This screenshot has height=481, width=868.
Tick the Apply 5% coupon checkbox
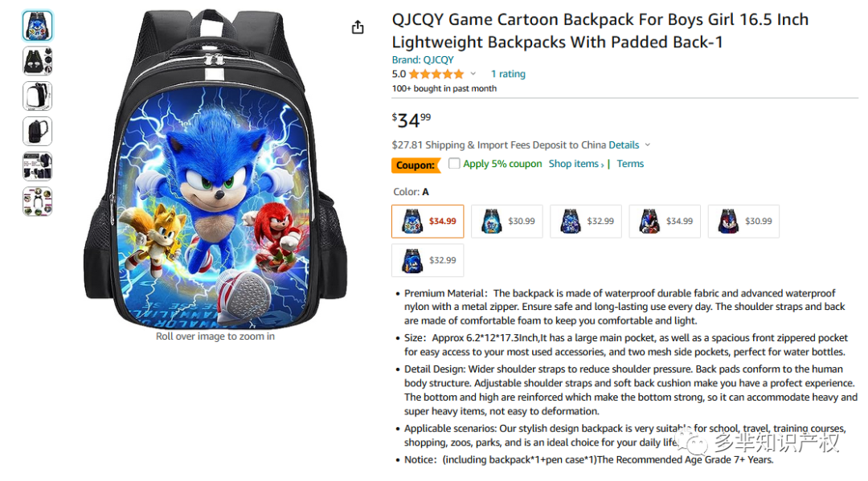click(x=454, y=164)
